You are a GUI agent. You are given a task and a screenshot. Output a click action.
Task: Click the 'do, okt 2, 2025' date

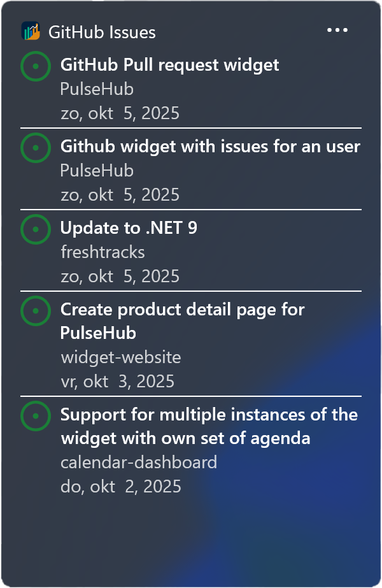point(121,487)
